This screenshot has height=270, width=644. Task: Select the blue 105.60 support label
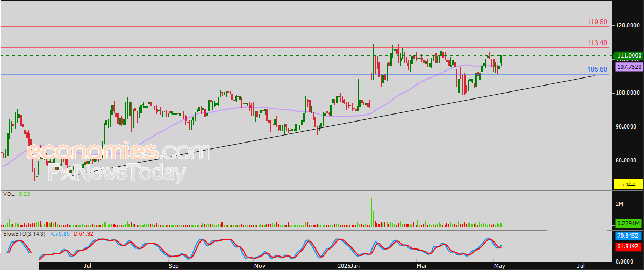pos(597,69)
